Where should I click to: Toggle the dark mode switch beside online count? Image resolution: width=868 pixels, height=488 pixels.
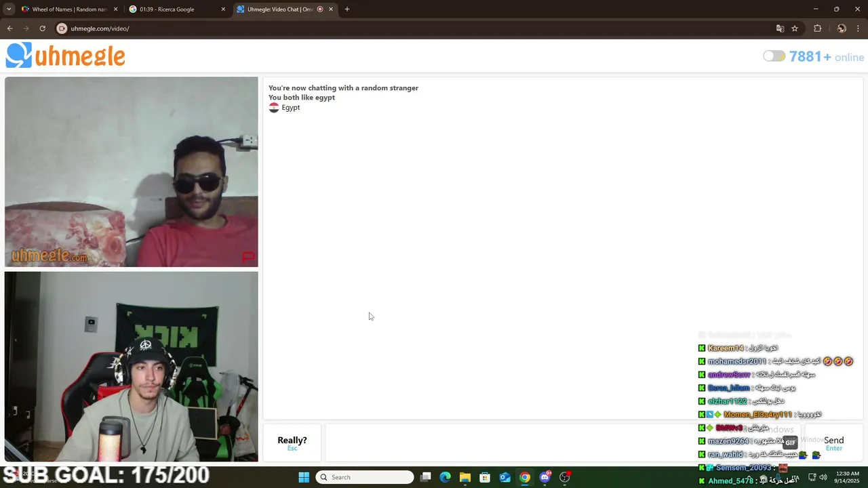(774, 56)
